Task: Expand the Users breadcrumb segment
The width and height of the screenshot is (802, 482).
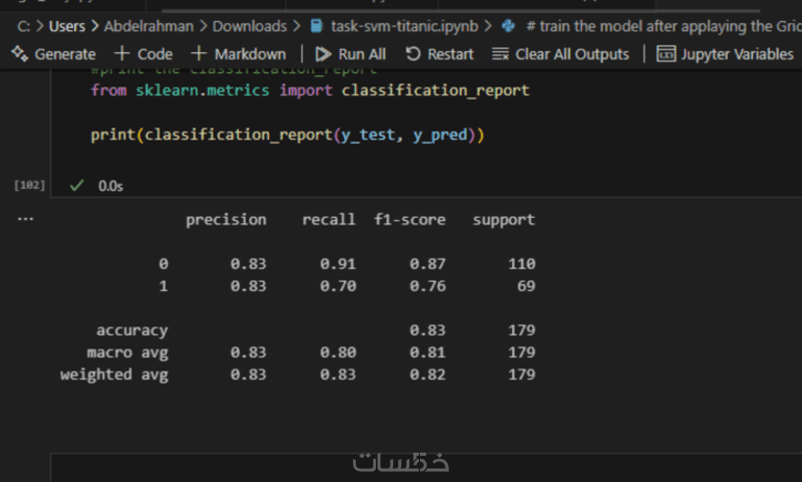Action: tap(67, 26)
